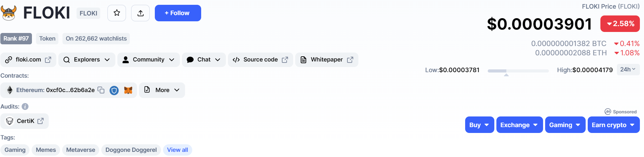Viewport: 644px width, 157px height.
Task: View all tags
Action: pos(177,150)
